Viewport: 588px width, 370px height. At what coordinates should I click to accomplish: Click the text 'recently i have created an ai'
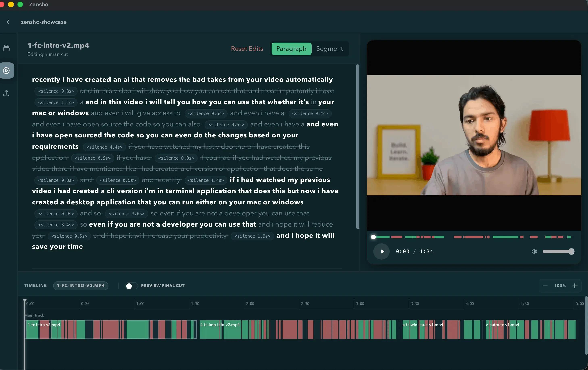point(81,80)
